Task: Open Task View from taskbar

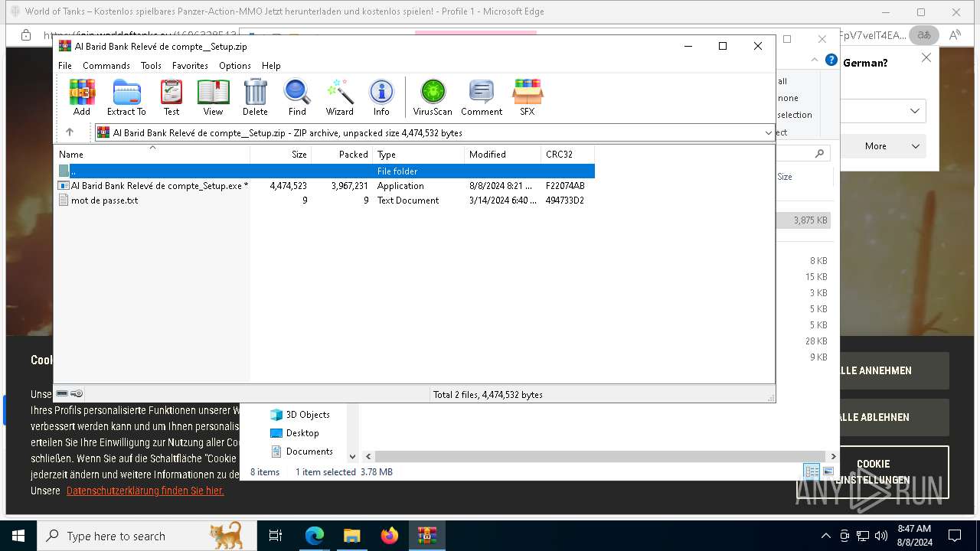Action: [x=276, y=536]
